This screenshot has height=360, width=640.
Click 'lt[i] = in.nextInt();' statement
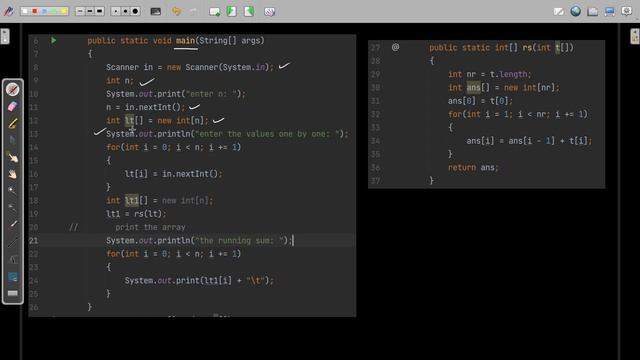(173, 174)
